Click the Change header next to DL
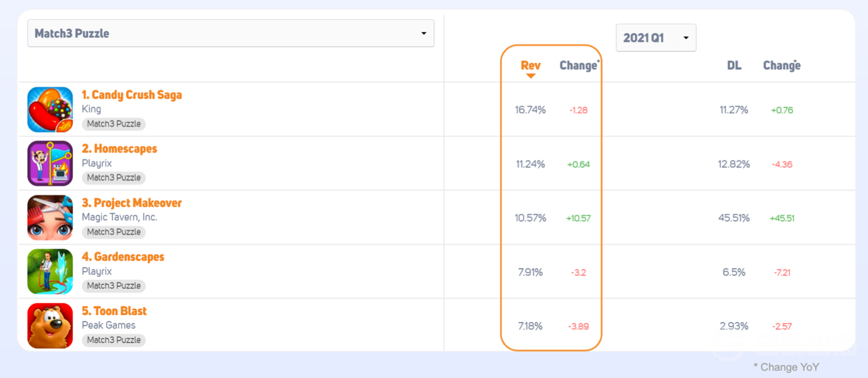This screenshot has height=378, width=868. pos(781,65)
